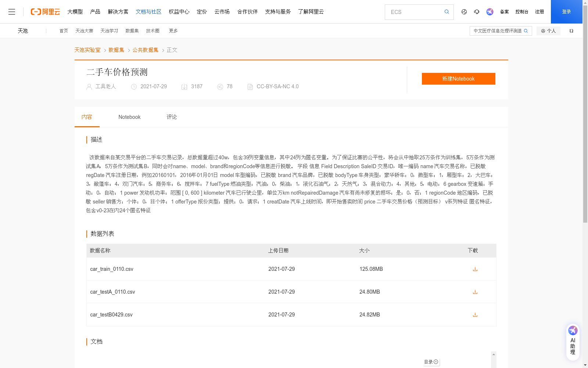Click the purple AI assistant icon in header
This screenshot has width=588, height=368.
coord(490,12)
